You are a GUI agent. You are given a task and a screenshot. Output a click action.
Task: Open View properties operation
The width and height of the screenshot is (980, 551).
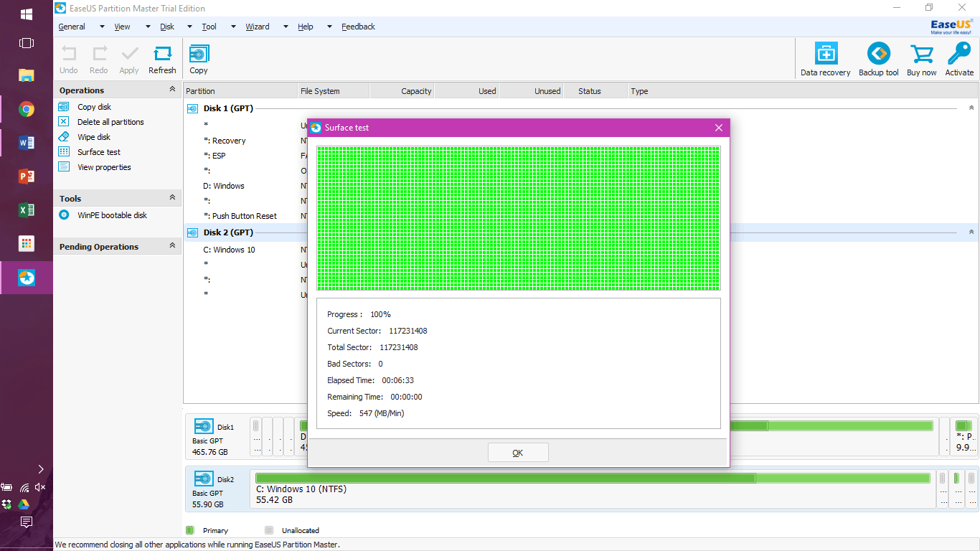104,167
